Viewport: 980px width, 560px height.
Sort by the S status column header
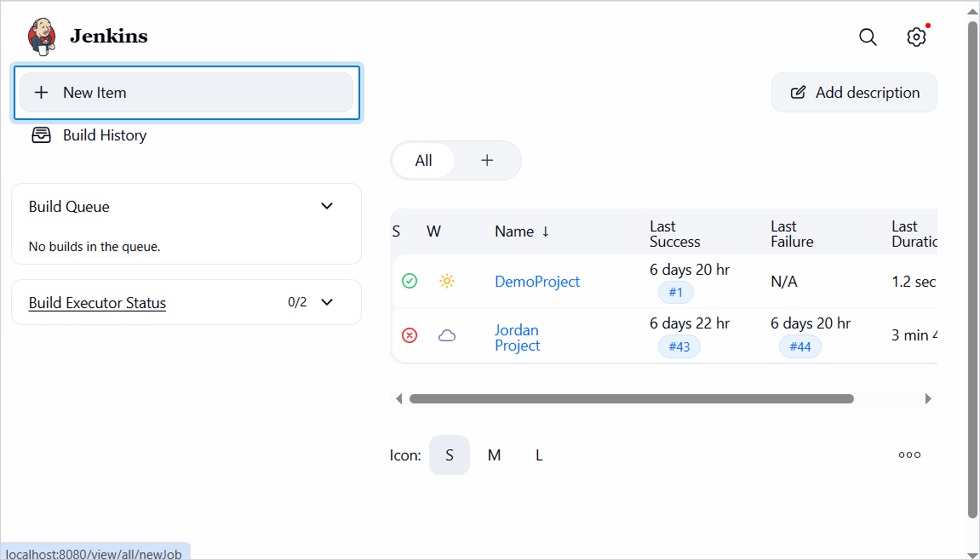(x=396, y=231)
